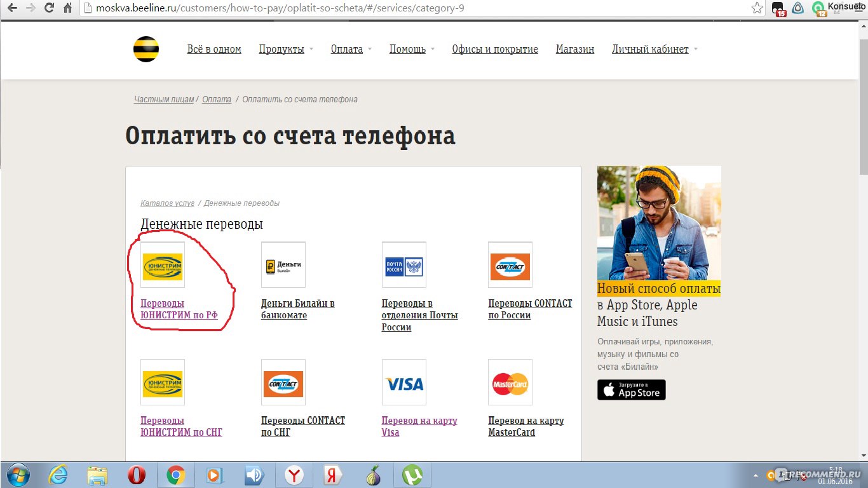868x488 pixels.
Task: Open Переводы ЮНИСТРИМ по РФ link
Action: point(179,309)
